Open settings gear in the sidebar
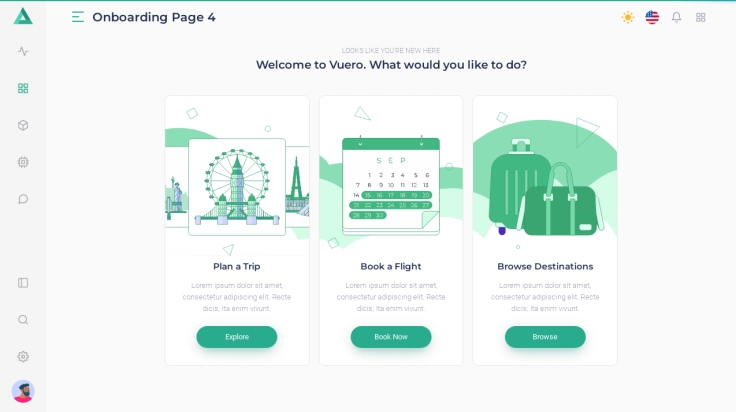Screen dimensions: 736x412 pos(23,357)
